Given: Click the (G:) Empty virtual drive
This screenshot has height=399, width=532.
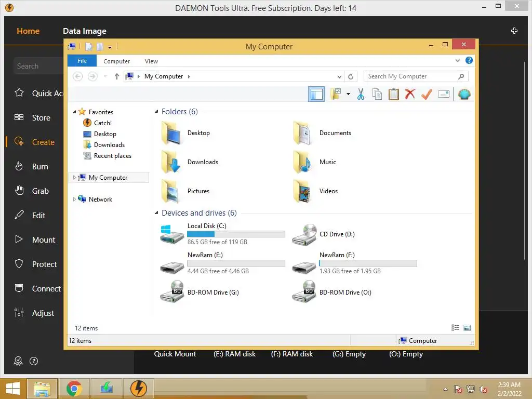Looking at the screenshot, I should [349, 354].
